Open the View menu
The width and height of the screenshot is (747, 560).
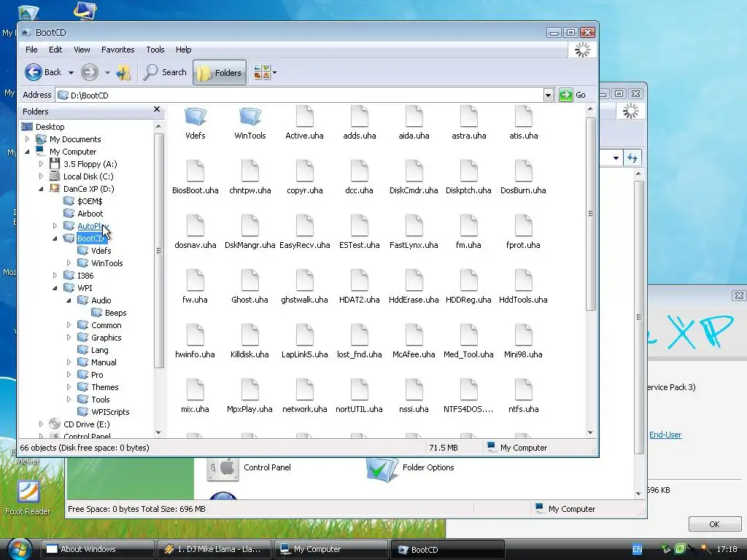[x=82, y=50]
